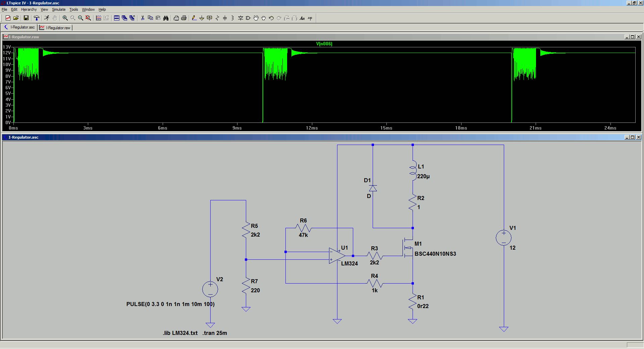Click the .tran 25m directive text

(215, 333)
